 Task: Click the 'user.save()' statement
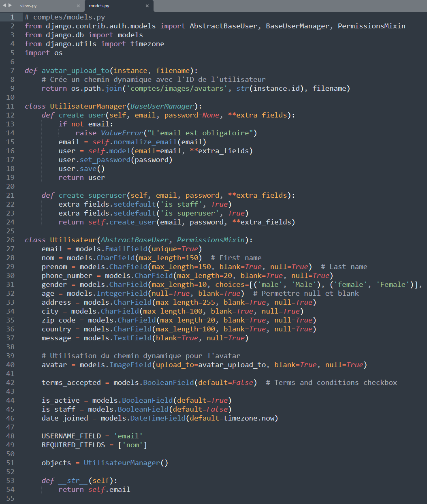pyautogui.click(x=82, y=169)
